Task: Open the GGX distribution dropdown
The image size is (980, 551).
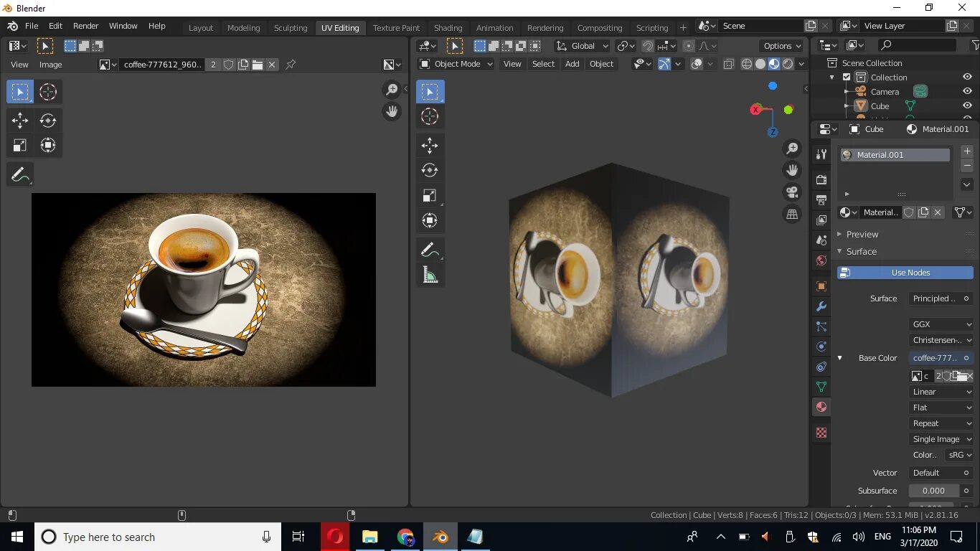Action: pos(941,324)
